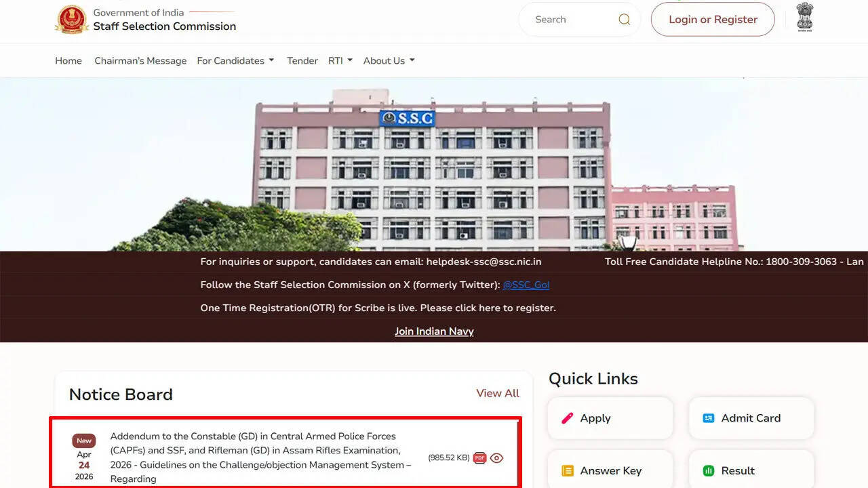Follow the @SSC_GoI X handle link
The height and width of the screenshot is (488, 868).
526,285
